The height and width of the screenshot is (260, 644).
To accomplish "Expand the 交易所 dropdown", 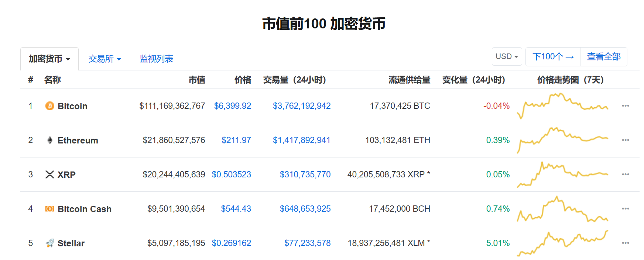I will 105,59.
